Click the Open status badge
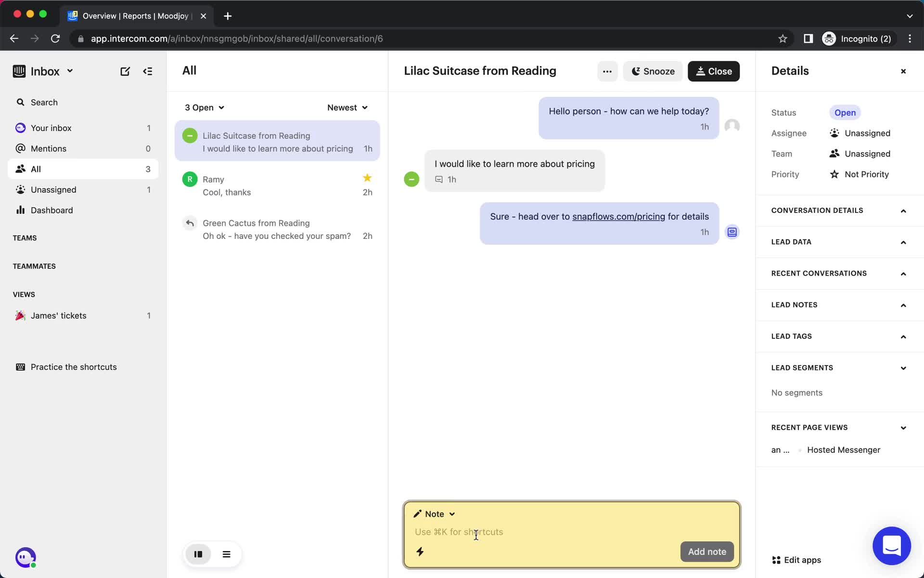The width and height of the screenshot is (924, 578). [x=845, y=113]
